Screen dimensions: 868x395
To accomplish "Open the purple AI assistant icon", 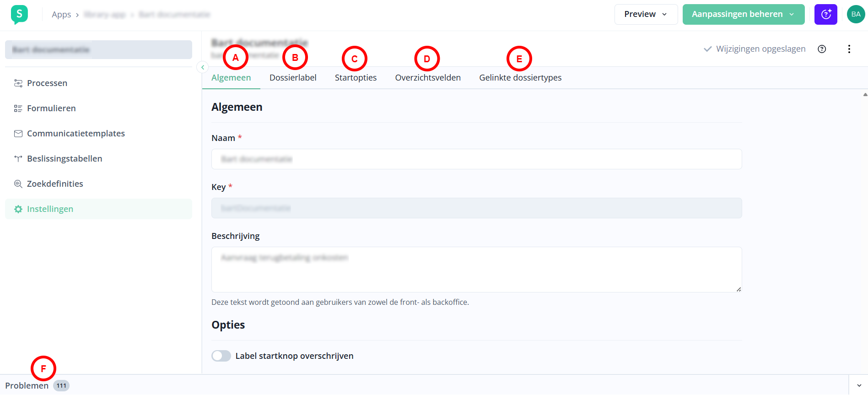I will [825, 15].
